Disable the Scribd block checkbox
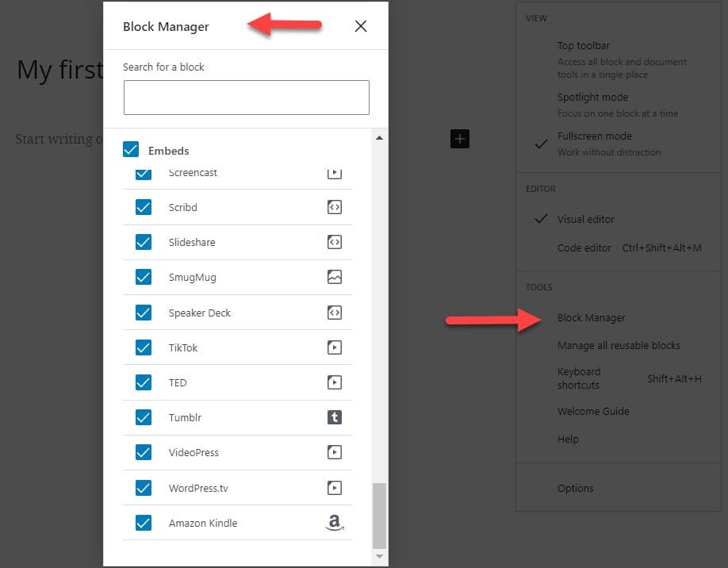 pyautogui.click(x=143, y=207)
